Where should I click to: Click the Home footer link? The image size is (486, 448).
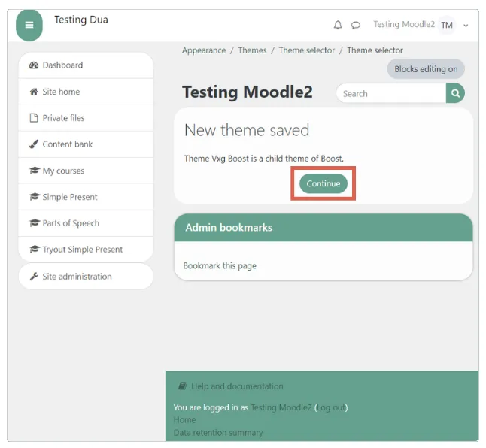185,420
